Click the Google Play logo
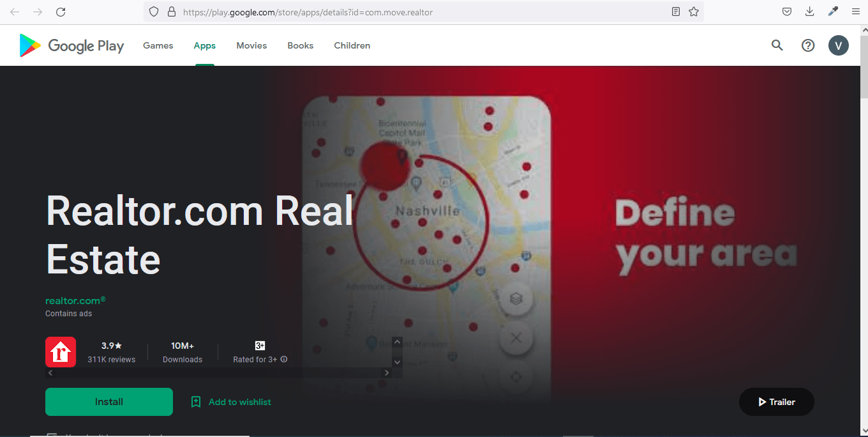The width and height of the screenshot is (868, 437). click(71, 46)
